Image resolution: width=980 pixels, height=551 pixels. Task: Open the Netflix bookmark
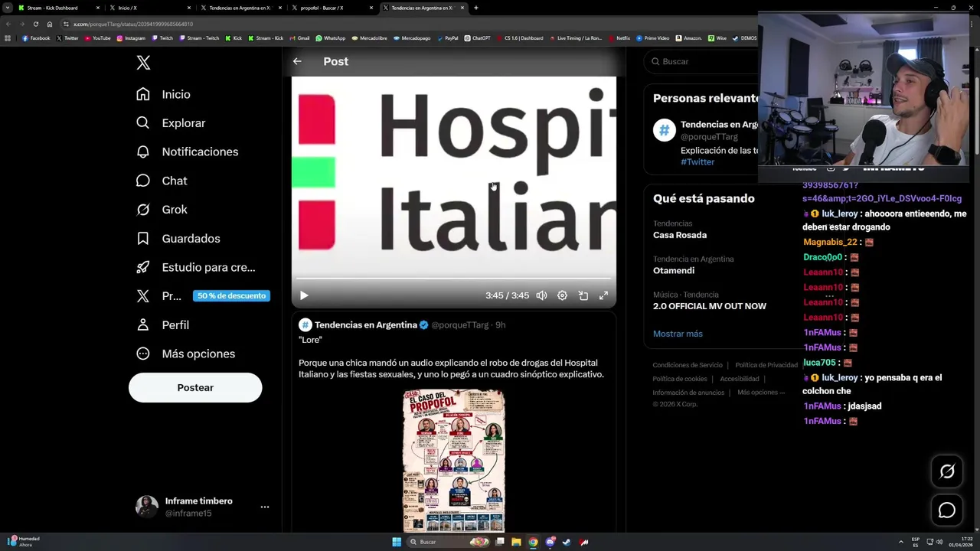(x=619, y=38)
